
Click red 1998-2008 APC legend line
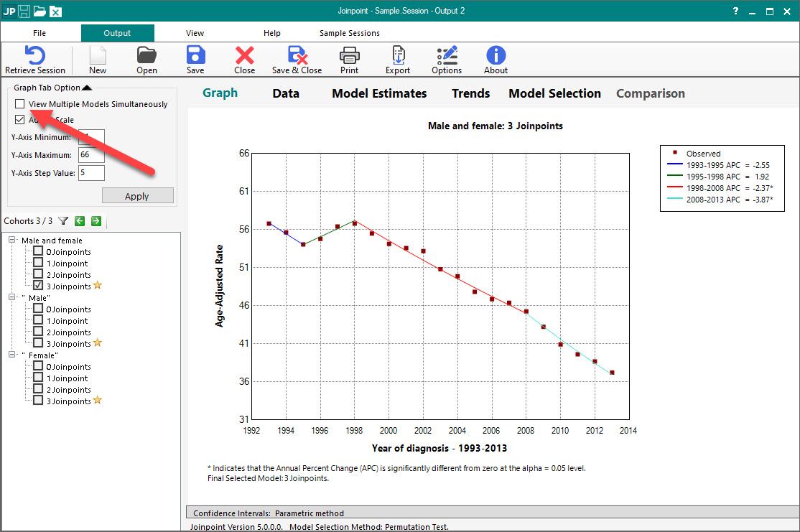tap(675, 187)
